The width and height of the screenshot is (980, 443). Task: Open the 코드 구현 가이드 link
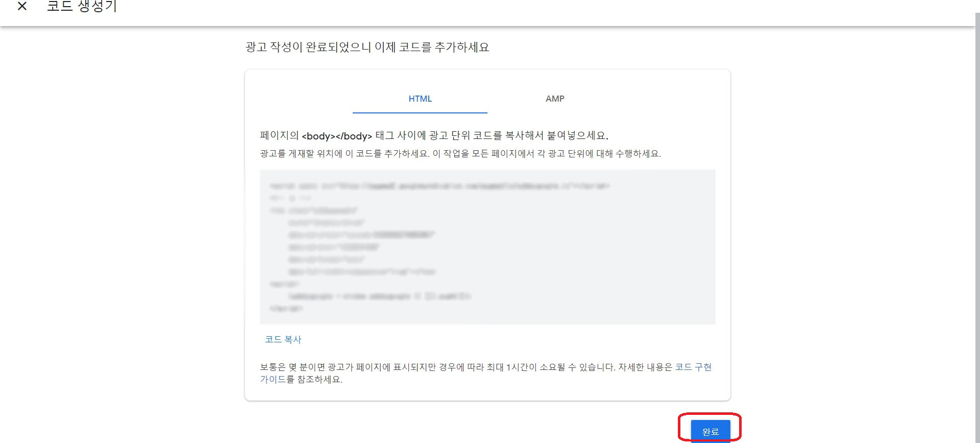[693, 367]
